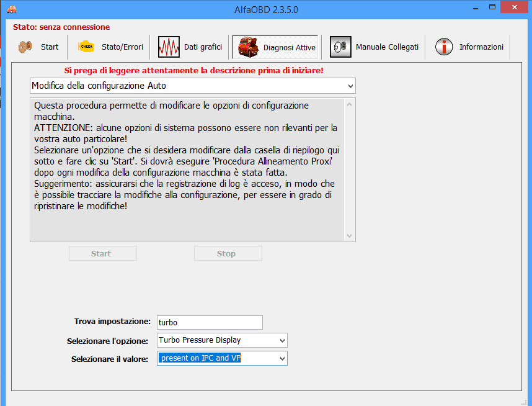Click the Start connection key icon
This screenshot has width=532, height=406.
coord(25,47)
